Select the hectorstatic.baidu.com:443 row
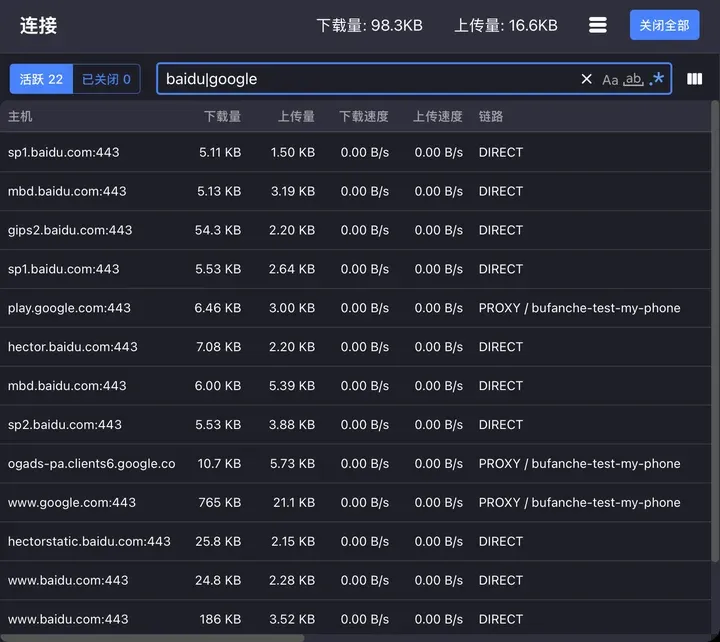The image size is (720, 642). [x=355, y=541]
